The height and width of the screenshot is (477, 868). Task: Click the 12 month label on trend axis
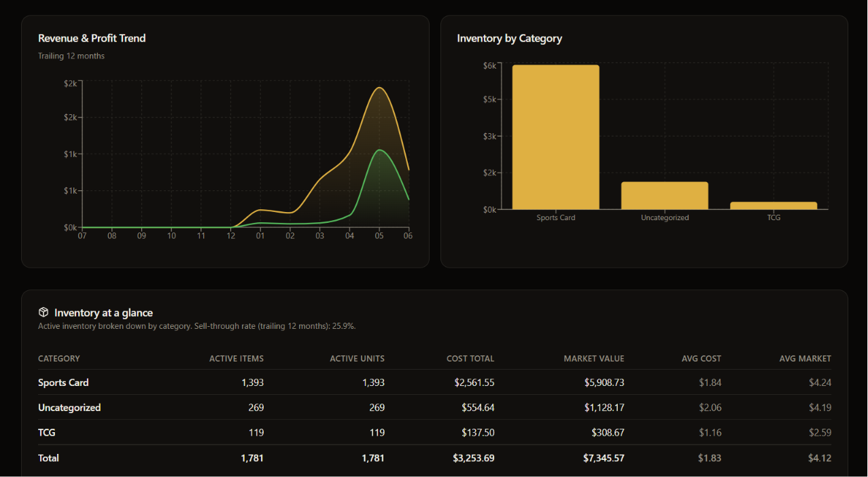click(231, 236)
